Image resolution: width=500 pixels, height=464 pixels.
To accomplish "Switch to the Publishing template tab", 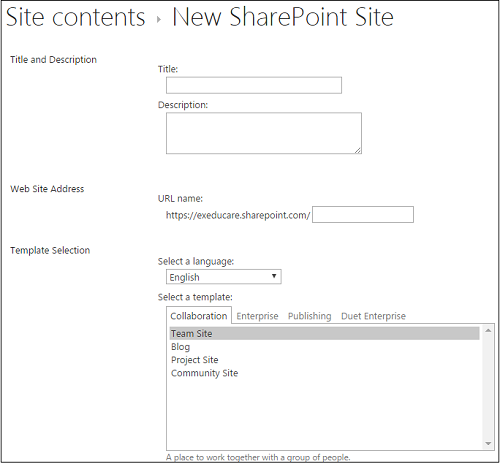I will (x=310, y=316).
